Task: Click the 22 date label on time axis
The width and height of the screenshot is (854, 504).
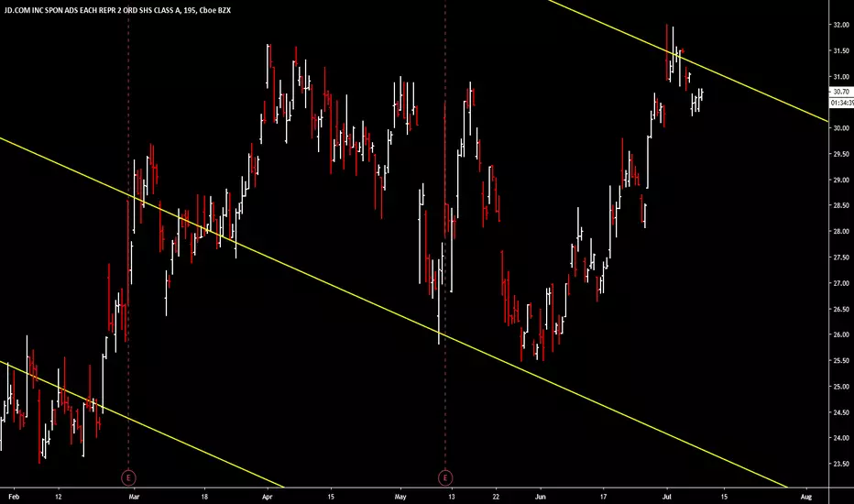Action: 496,497
